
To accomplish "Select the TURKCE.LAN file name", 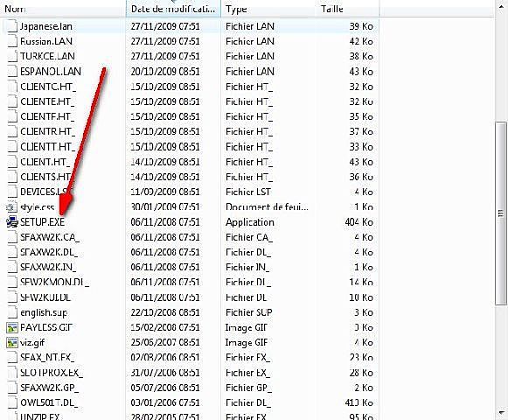I will tap(47, 56).
